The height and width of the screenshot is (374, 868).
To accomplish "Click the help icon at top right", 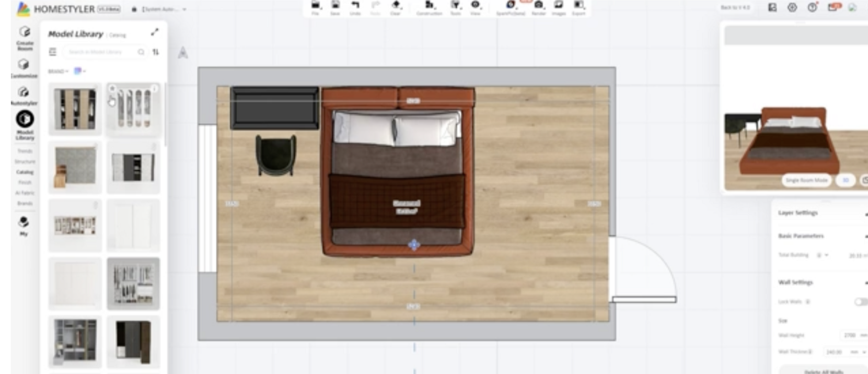I will [812, 7].
